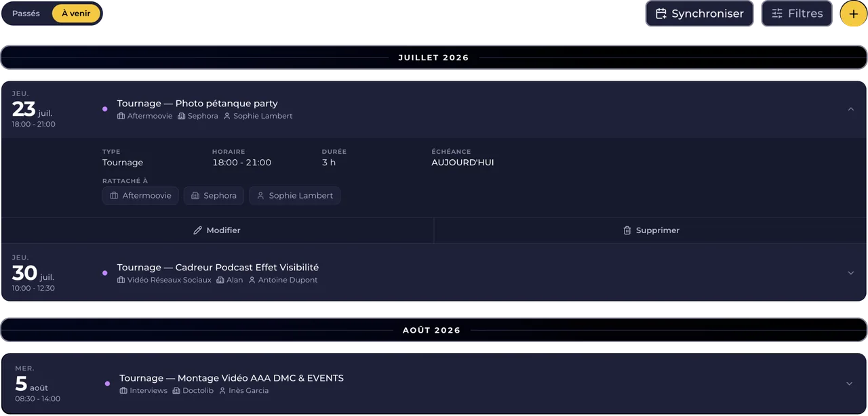Image resolution: width=868 pixels, height=416 pixels.
Task: Click the person icon in Sophie Lambert chip
Action: pyautogui.click(x=260, y=196)
